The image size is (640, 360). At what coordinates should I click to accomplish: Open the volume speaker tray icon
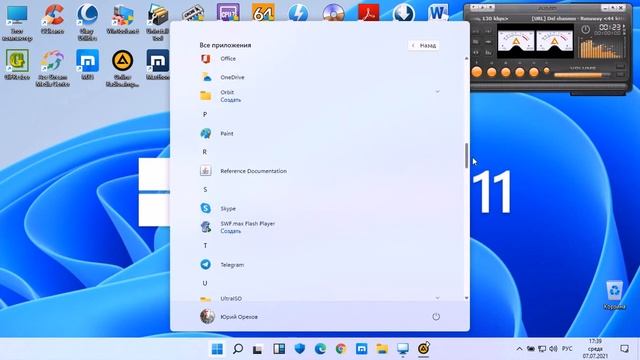[553, 349]
